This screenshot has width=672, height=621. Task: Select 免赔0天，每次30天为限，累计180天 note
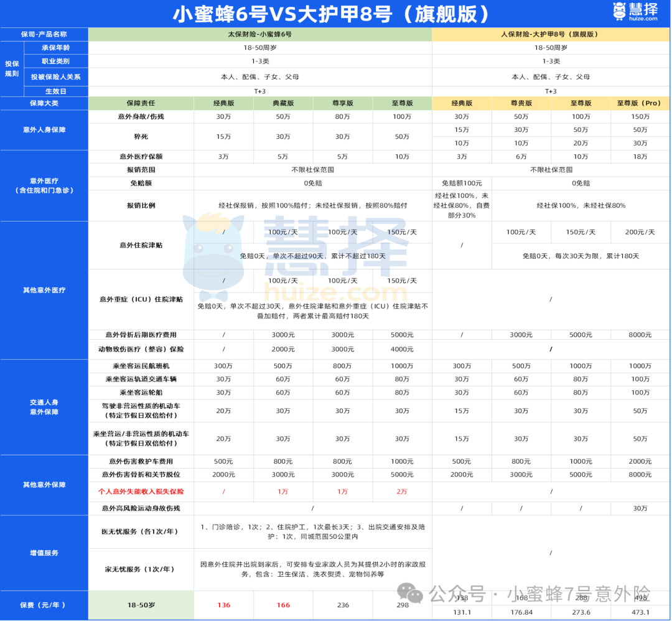point(581,256)
